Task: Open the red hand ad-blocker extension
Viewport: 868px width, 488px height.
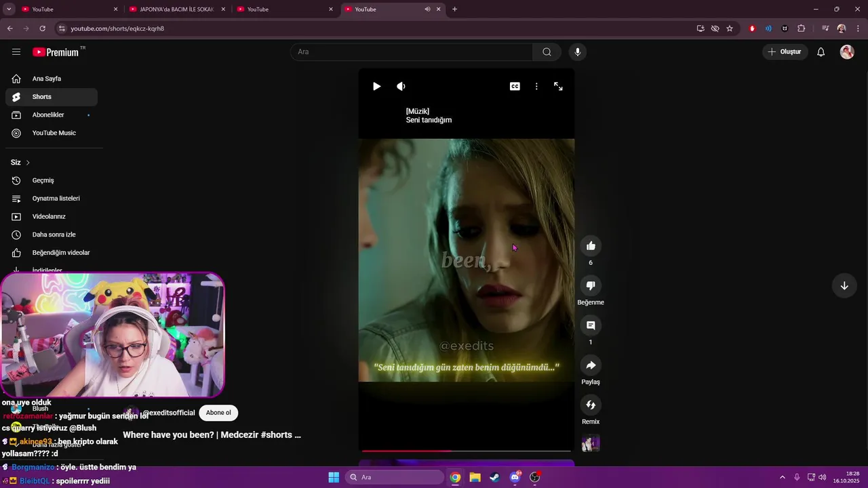Action: [752, 28]
